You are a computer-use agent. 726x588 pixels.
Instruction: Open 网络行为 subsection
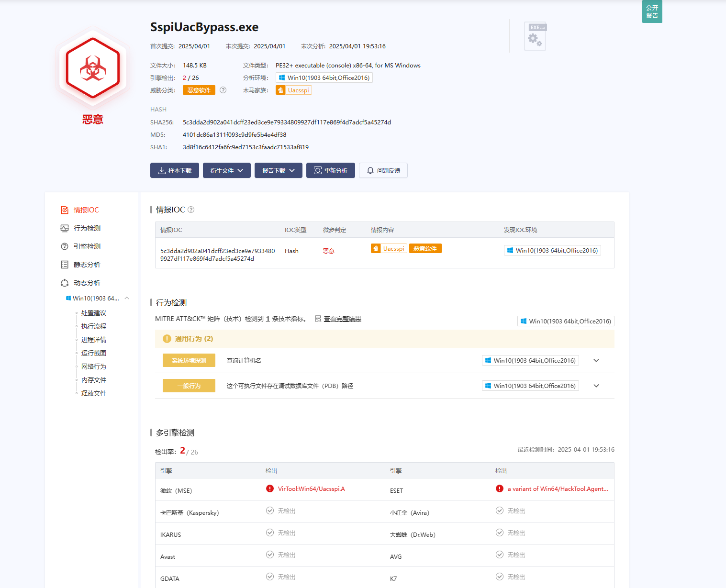click(x=94, y=366)
